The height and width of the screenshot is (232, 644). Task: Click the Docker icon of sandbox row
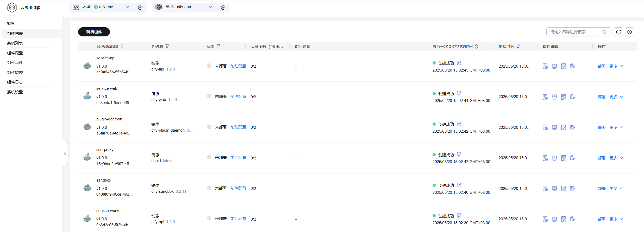pos(87,187)
